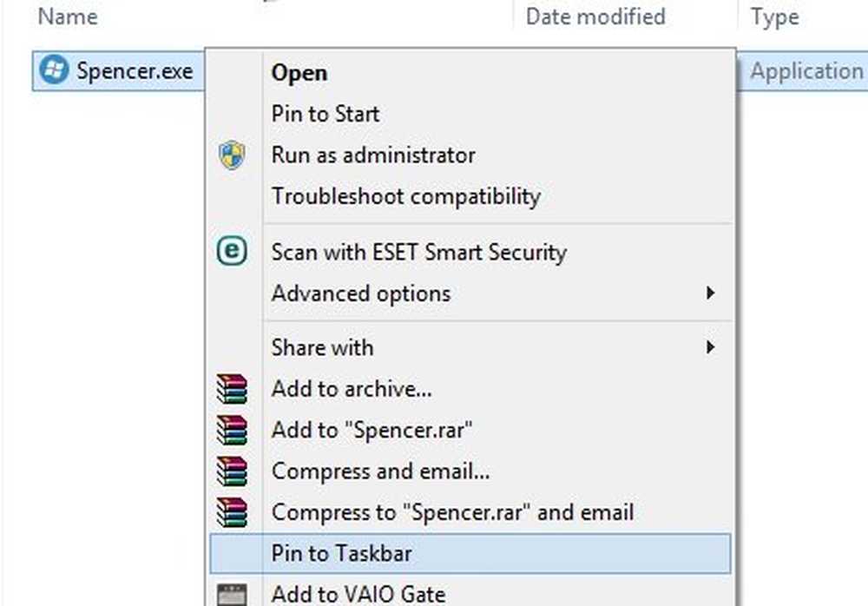Viewport: 868px width, 606px height.
Task: Click the ESET Smart Security icon
Action: (232, 252)
